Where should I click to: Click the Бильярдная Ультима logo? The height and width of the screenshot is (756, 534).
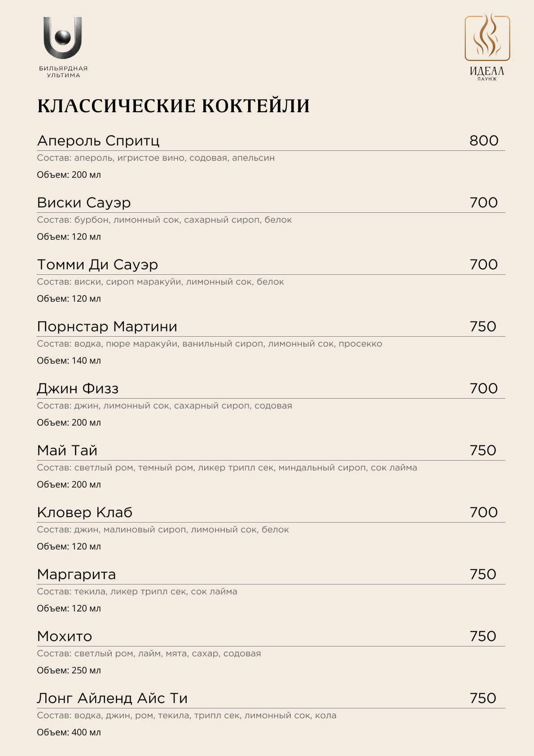tap(63, 47)
